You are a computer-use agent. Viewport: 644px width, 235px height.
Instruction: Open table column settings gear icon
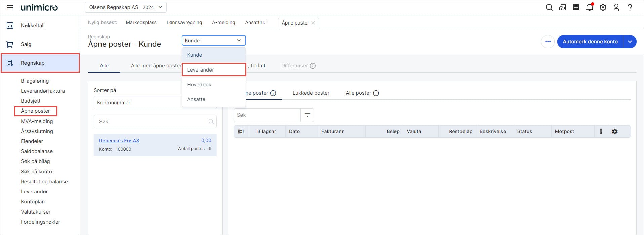(x=615, y=131)
